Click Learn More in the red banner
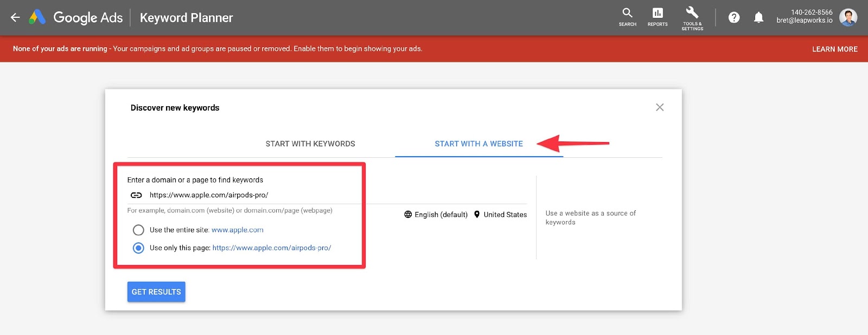The image size is (868, 335). pos(835,49)
